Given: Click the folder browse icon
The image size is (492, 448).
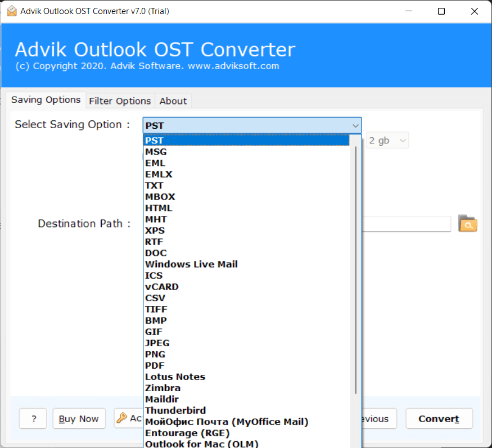Looking at the screenshot, I should pyautogui.click(x=467, y=224).
